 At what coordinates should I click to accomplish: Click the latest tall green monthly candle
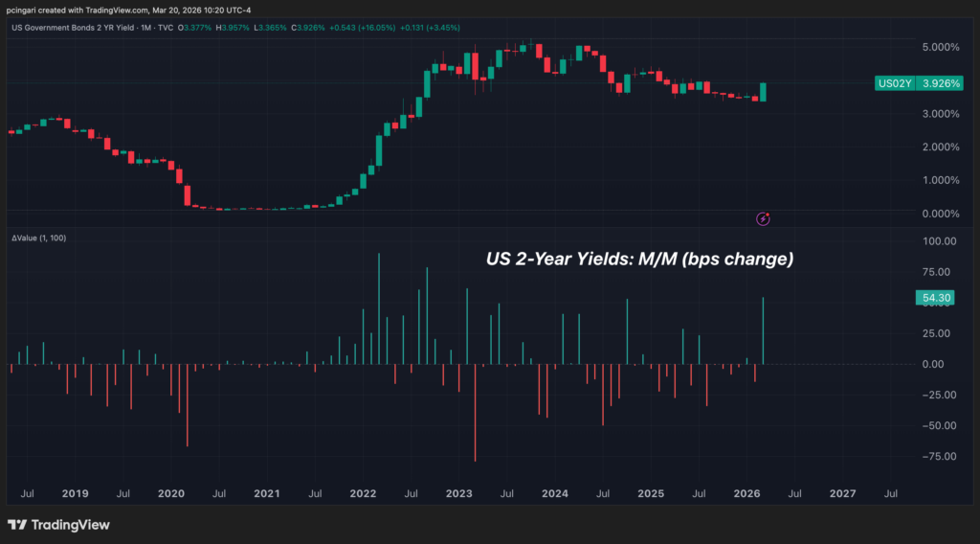[x=763, y=92]
